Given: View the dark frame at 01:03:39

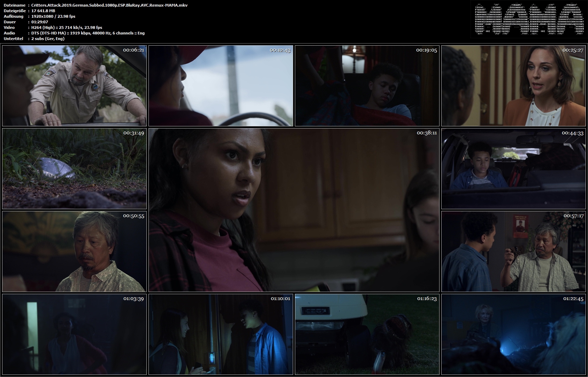Looking at the screenshot, I should pyautogui.click(x=74, y=334).
